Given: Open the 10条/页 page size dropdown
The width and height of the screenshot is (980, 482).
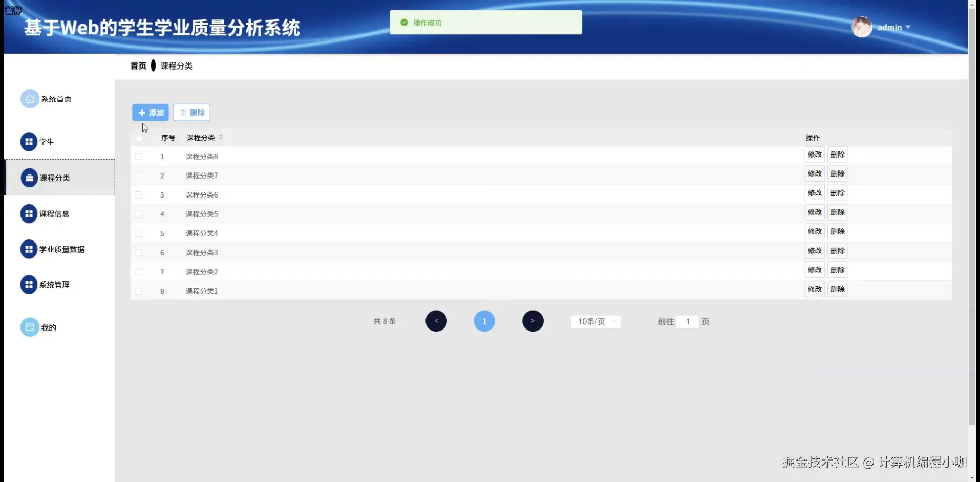Looking at the screenshot, I should (595, 322).
